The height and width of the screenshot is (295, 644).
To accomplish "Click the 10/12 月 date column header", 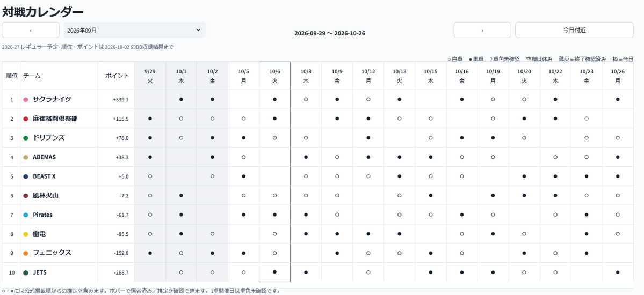I will click(x=368, y=76).
